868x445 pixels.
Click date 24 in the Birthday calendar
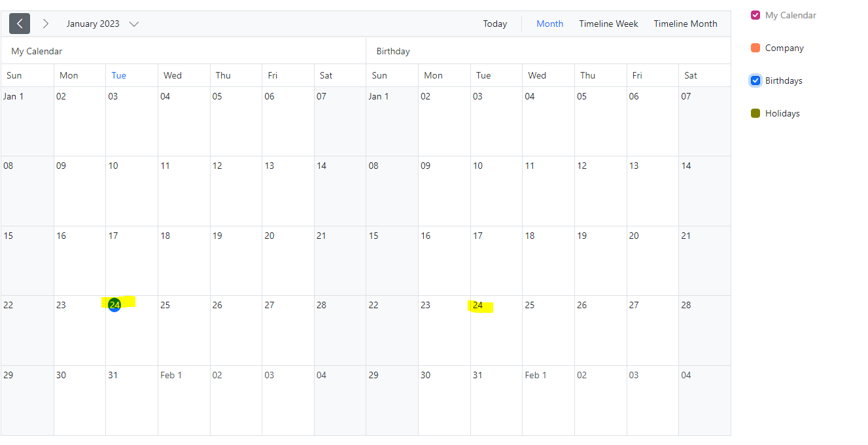(478, 306)
